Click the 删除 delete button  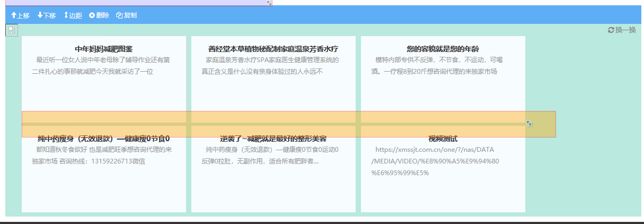[x=99, y=15]
